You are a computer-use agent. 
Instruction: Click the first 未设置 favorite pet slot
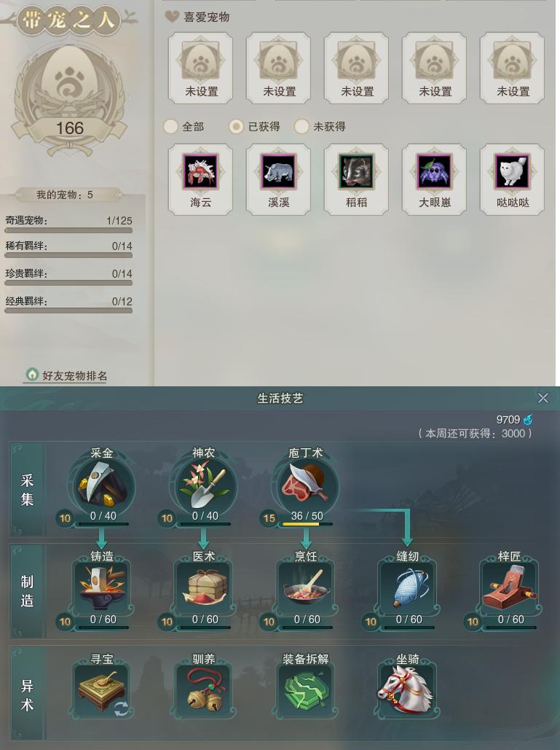[201, 68]
